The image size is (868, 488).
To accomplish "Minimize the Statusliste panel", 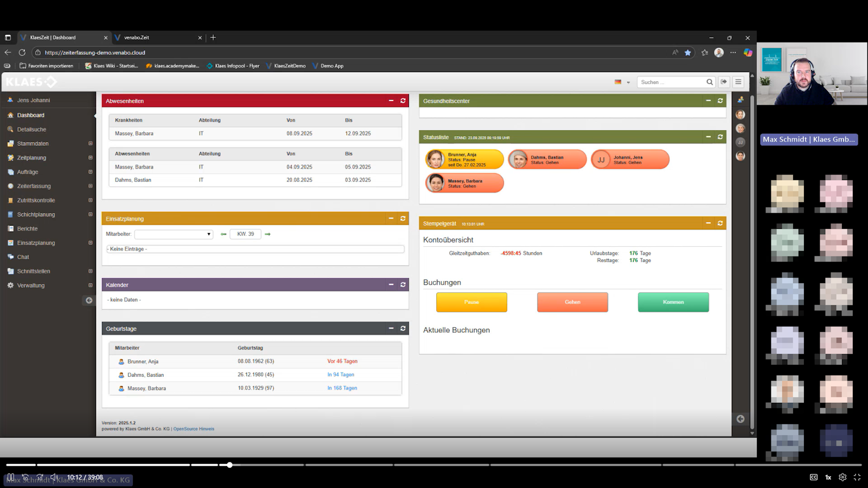I will click(708, 137).
